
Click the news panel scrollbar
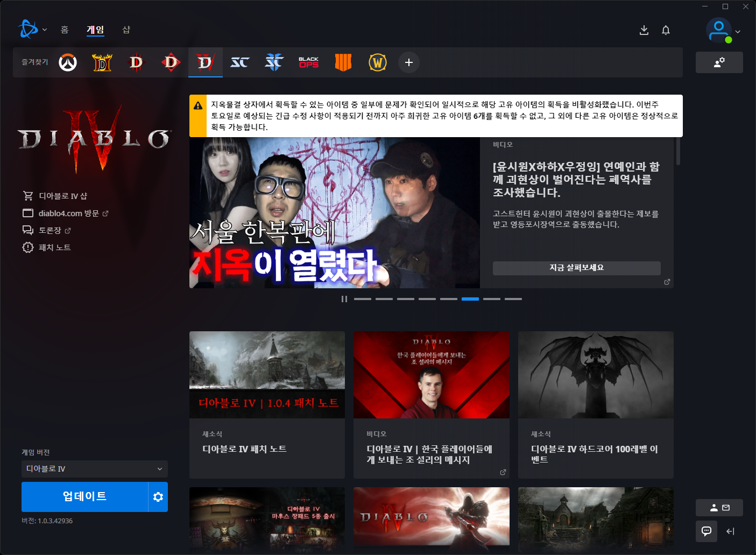point(678,151)
